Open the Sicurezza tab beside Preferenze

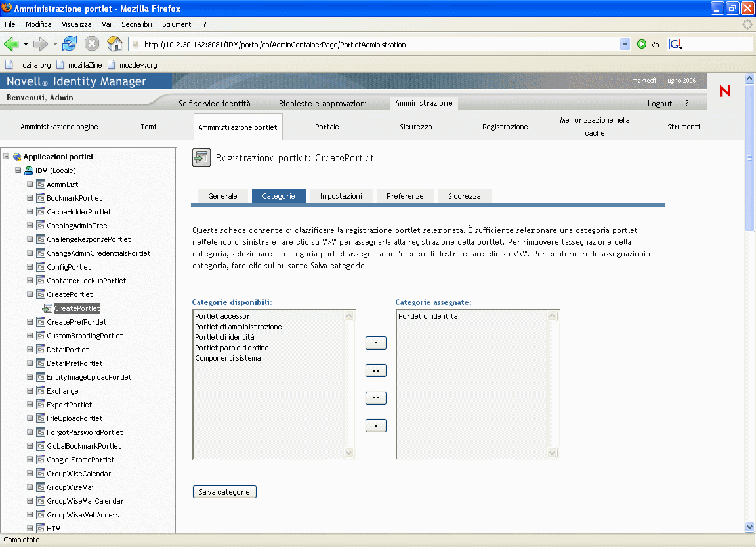[465, 196]
